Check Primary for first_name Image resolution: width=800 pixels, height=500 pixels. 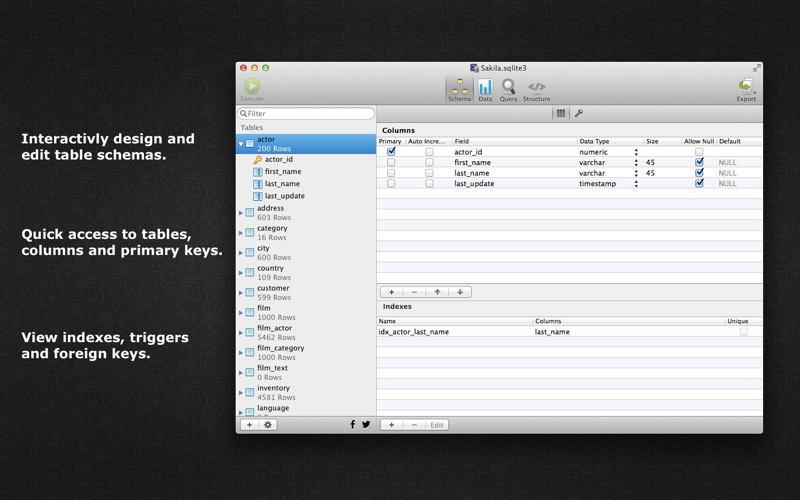click(391, 162)
